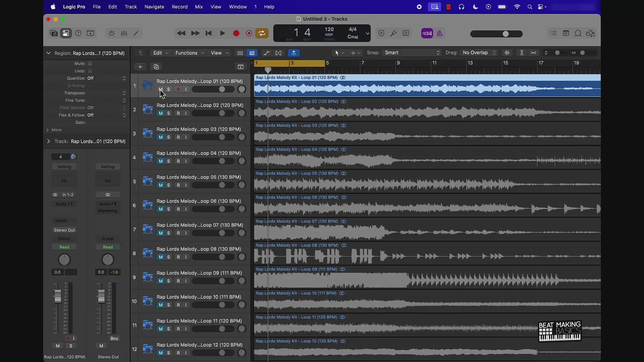The height and width of the screenshot is (362, 644).
Task: Check the region Mute checkbox
Action: pyautogui.click(x=90, y=63)
